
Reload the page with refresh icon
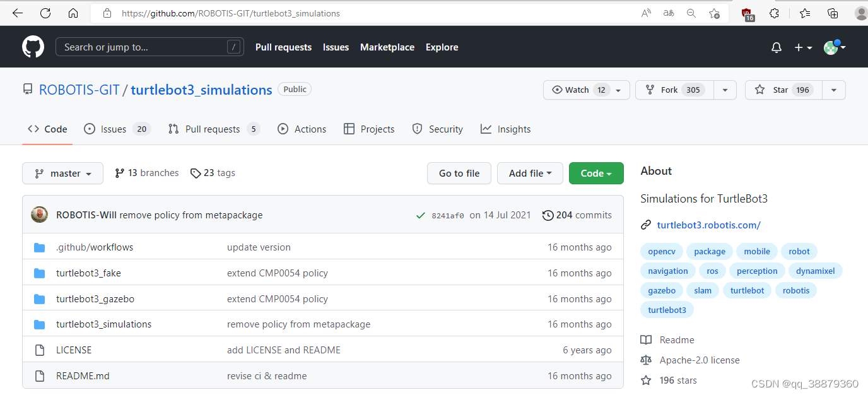coord(45,13)
